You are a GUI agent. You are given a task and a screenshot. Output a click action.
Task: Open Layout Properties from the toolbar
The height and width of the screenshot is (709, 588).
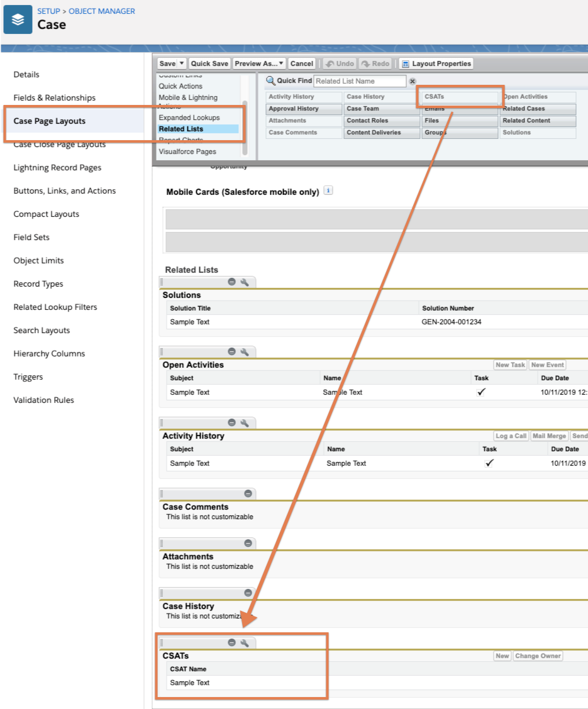(436, 63)
